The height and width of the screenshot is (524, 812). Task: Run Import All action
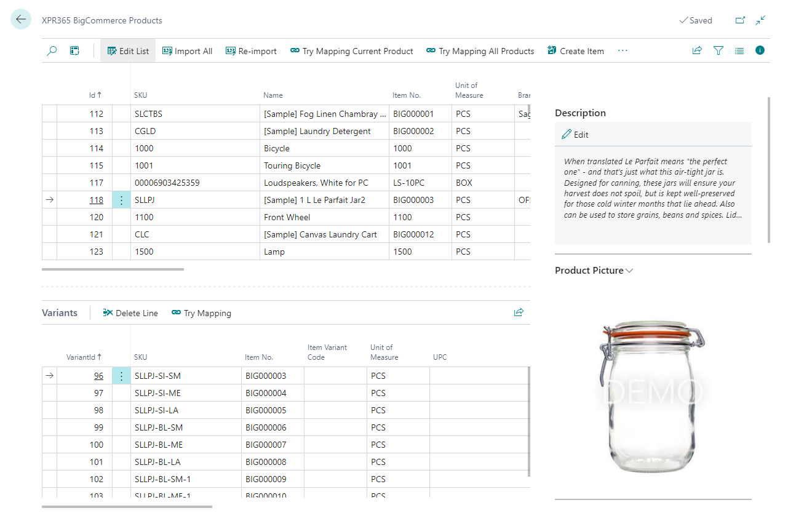(188, 51)
